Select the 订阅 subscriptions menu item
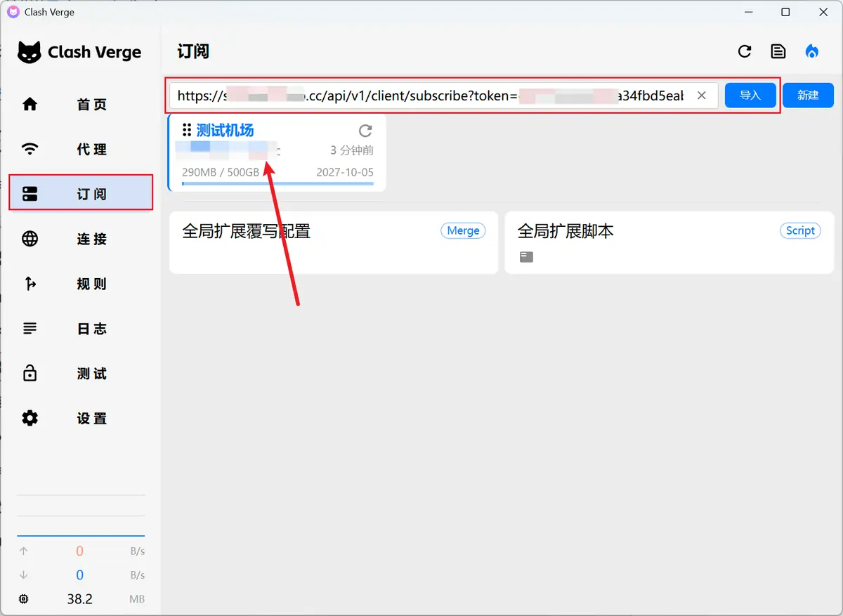Image resolution: width=843 pixels, height=616 pixels. pos(81,194)
